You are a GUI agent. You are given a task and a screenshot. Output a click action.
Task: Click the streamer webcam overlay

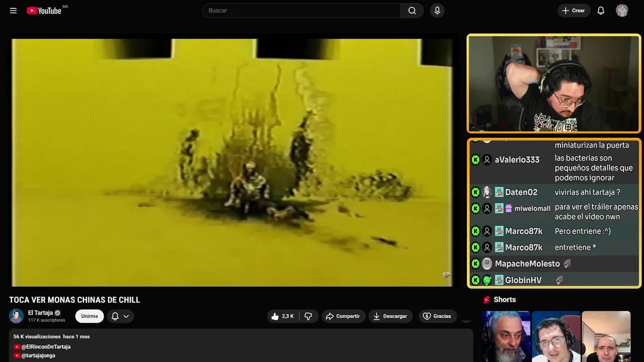tap(554, 83)
